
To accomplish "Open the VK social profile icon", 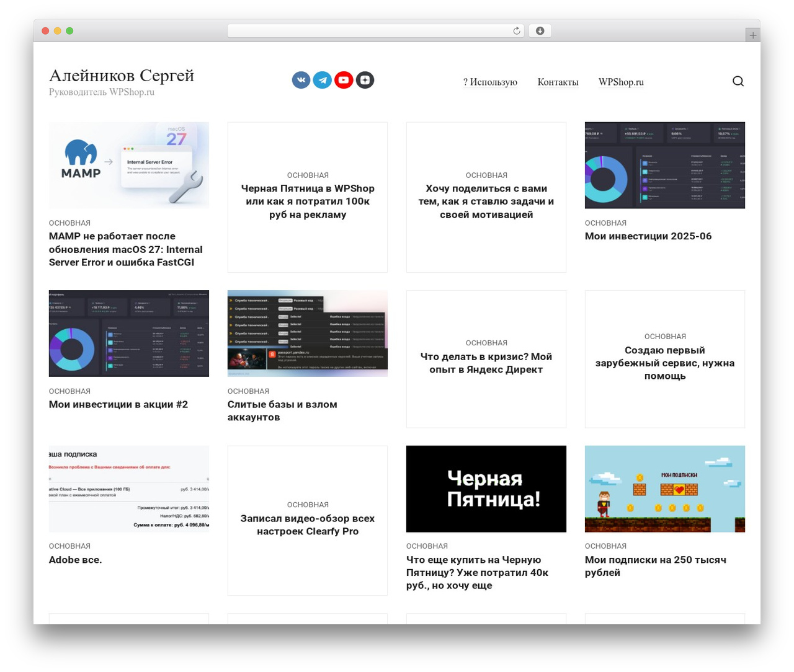I will point(301,80).
